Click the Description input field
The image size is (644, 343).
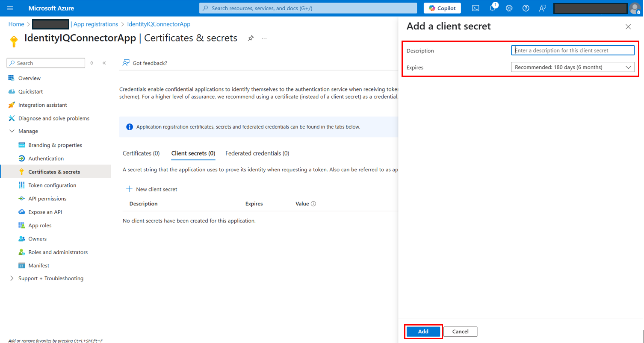tap(573, 50)
